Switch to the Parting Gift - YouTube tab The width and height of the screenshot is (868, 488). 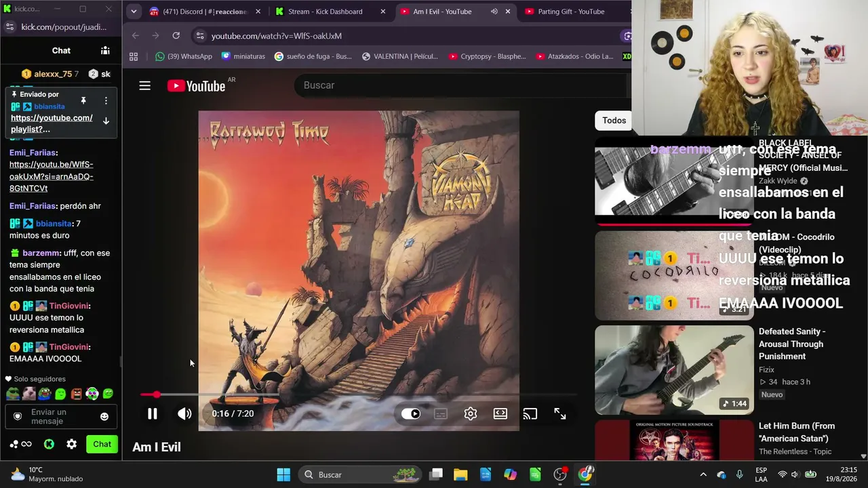tap(571, 12)
